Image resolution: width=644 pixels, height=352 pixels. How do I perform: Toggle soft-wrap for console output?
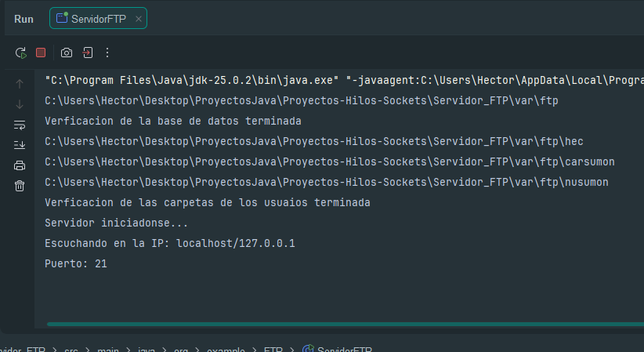20,125
